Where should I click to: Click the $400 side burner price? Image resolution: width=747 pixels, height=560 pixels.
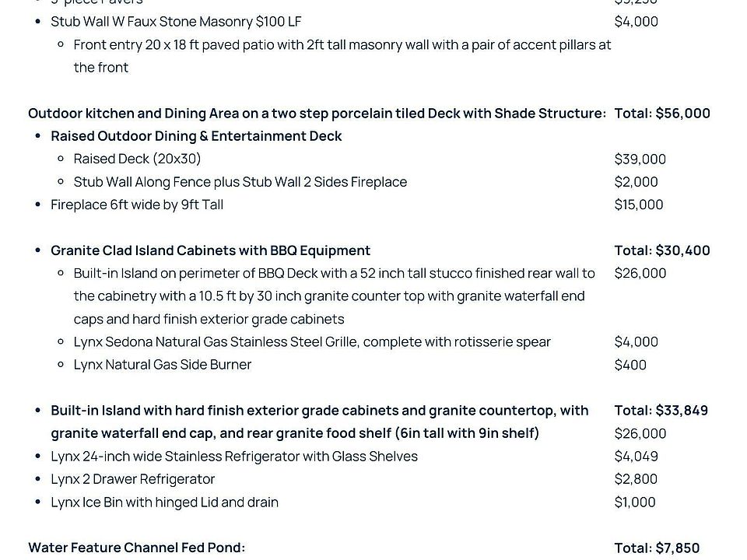coord(630,365)
